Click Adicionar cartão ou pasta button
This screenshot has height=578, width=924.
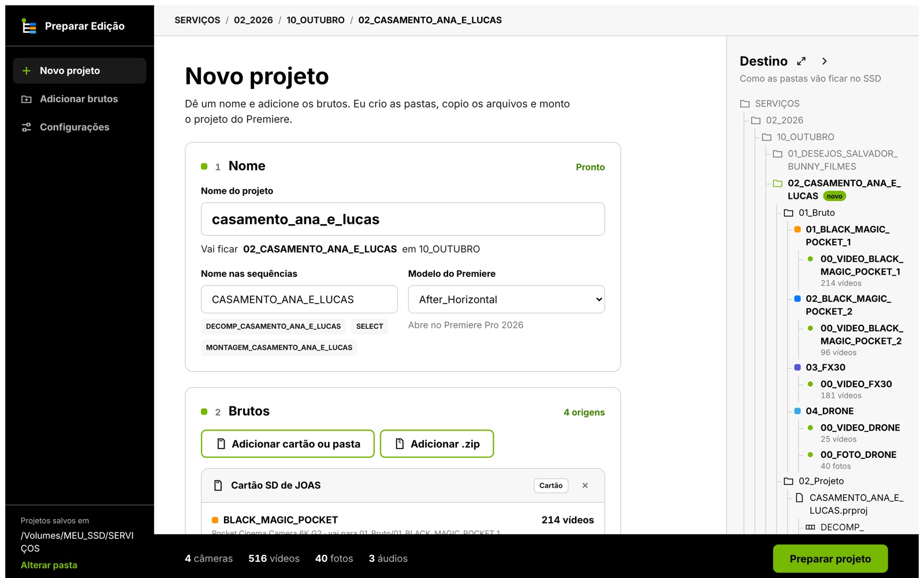288,444
